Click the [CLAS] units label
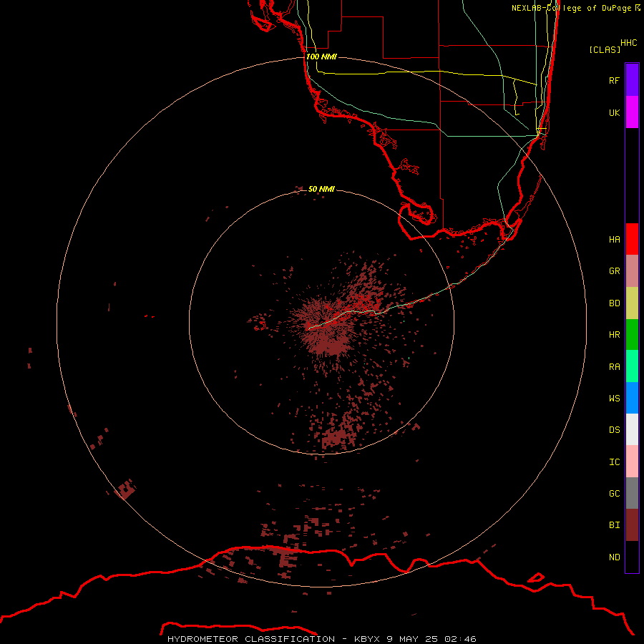 (x=605, y=49)
